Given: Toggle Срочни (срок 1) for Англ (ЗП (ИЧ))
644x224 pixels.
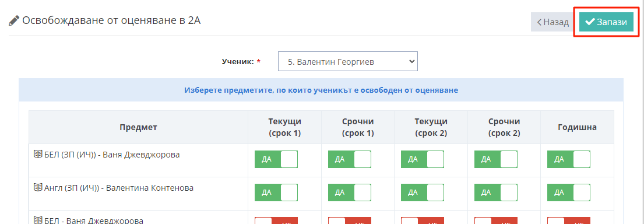Looking at the screenshot, I should 350,192.
